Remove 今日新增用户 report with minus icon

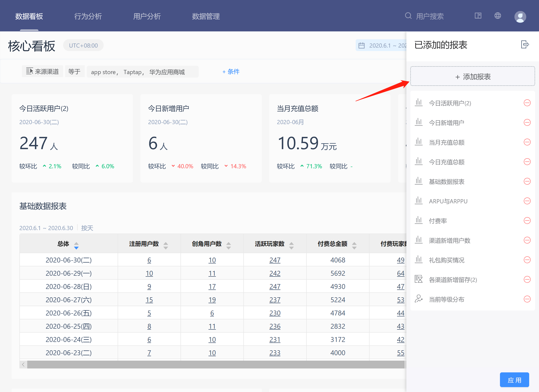[527, 122]
